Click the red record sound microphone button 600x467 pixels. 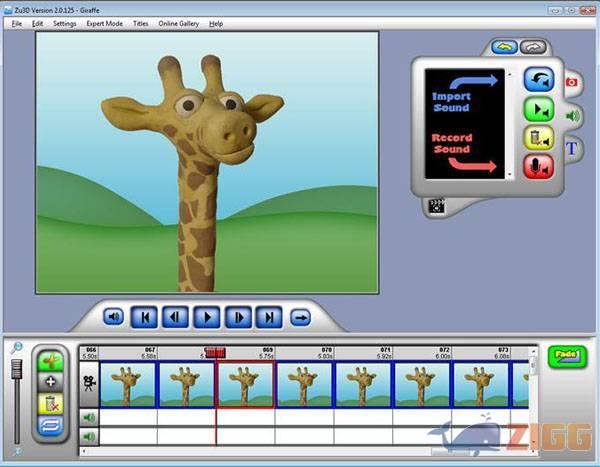click(540, 167)
